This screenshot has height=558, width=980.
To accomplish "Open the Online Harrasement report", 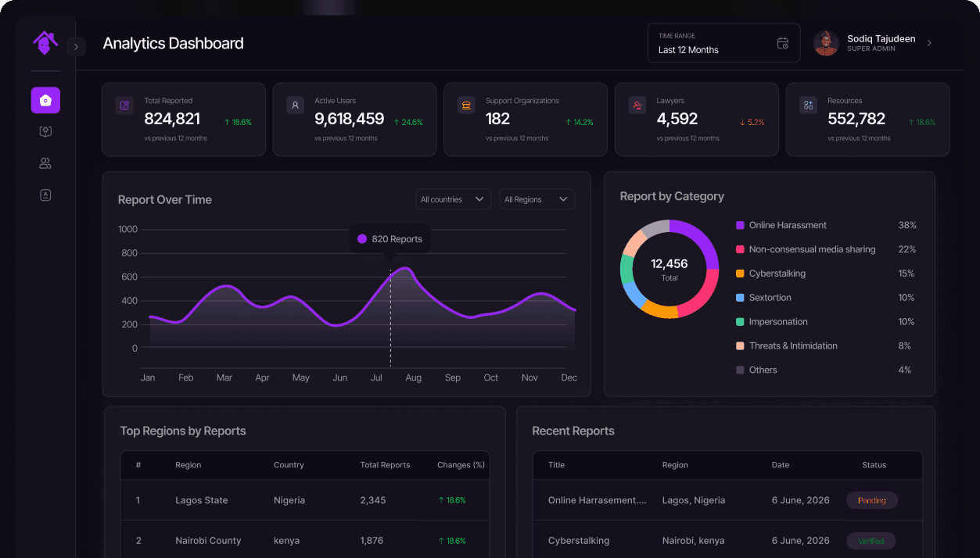I will click(598, 500).
